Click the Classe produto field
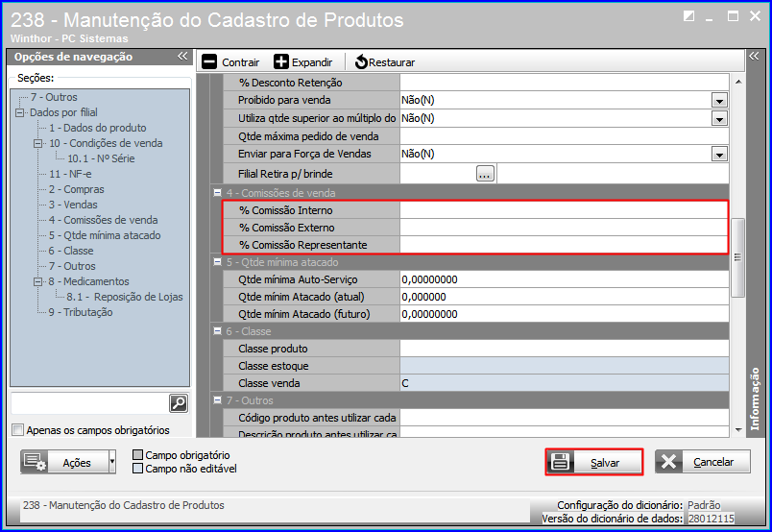 point(565,349)
